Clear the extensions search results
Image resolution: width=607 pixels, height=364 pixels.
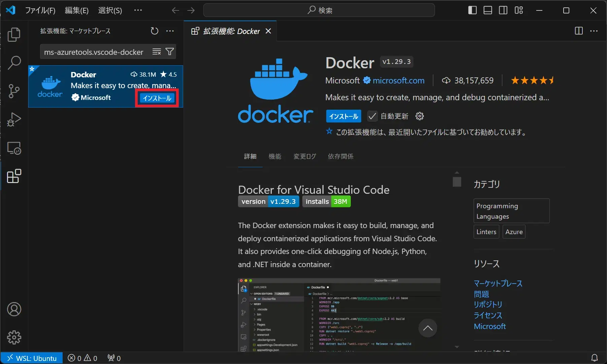tap(157, 51)
